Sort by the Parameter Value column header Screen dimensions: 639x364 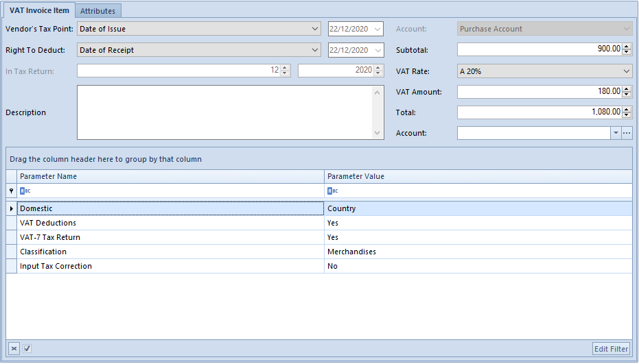point(478,176)
